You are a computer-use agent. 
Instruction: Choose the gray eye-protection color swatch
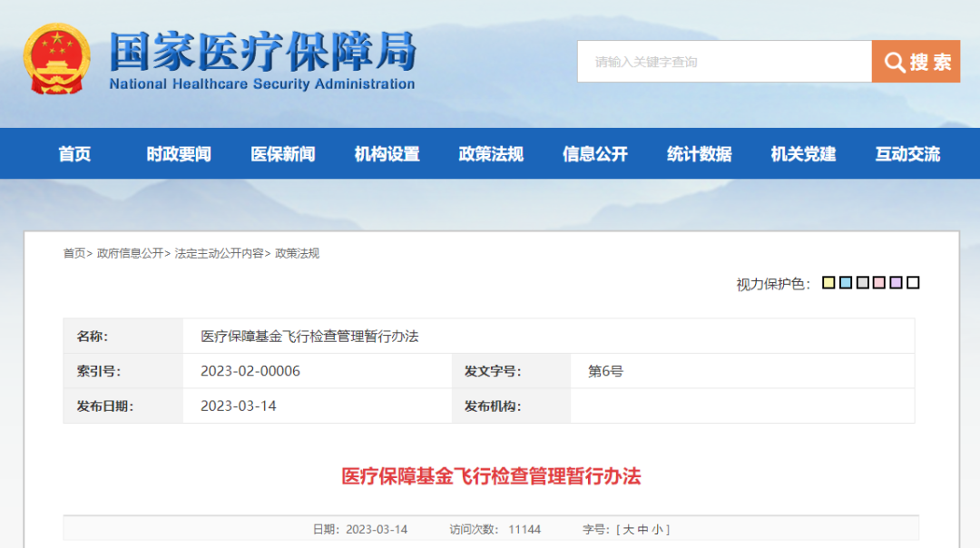click(863, 283)
